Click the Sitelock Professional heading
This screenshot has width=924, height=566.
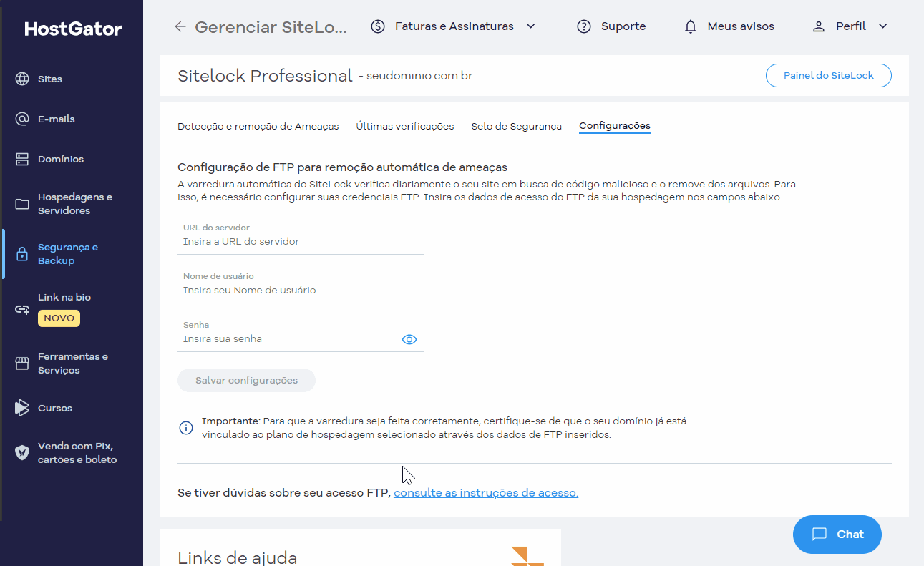click(x=265, y=76)
